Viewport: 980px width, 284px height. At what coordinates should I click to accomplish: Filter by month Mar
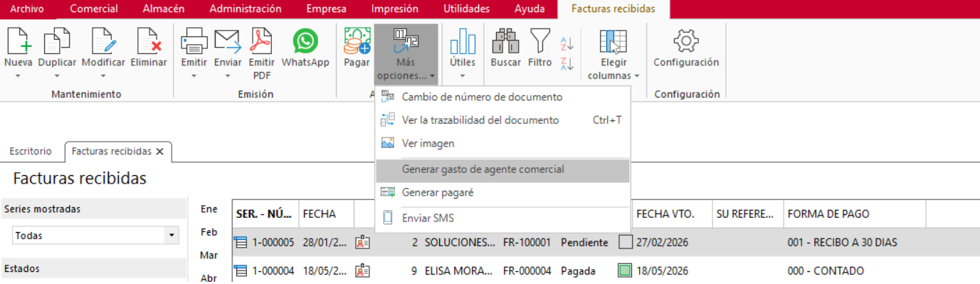pyautogui.click(x=209, y=255)
